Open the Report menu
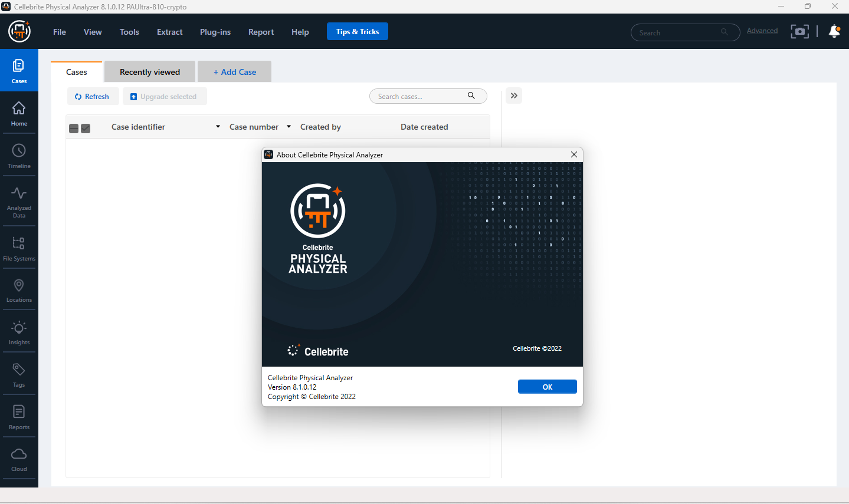 261,32
